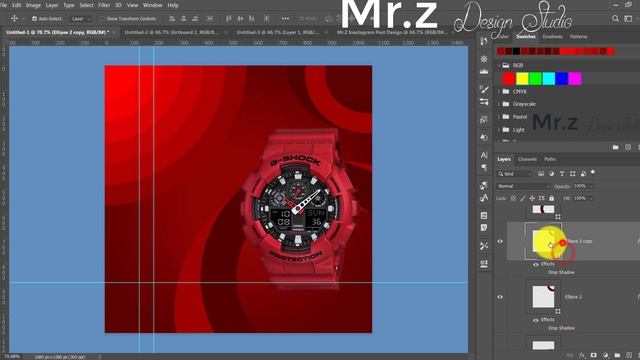Select the Ellipse 2 layer thumbnail
Screen dimensions: 640x360
coord(543,297)
